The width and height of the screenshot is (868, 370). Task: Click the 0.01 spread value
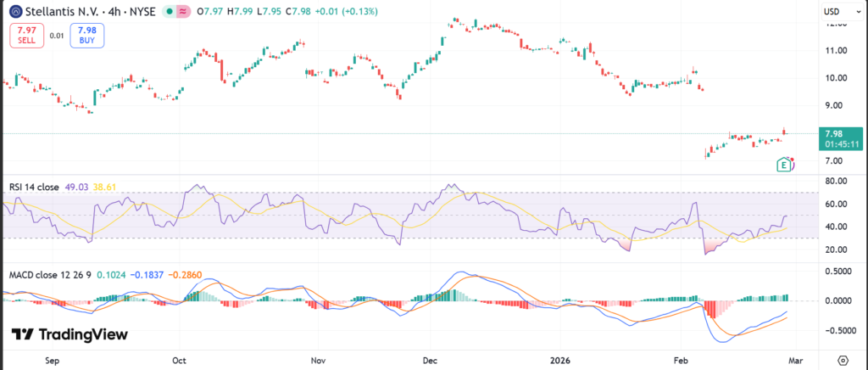[57, 36]
